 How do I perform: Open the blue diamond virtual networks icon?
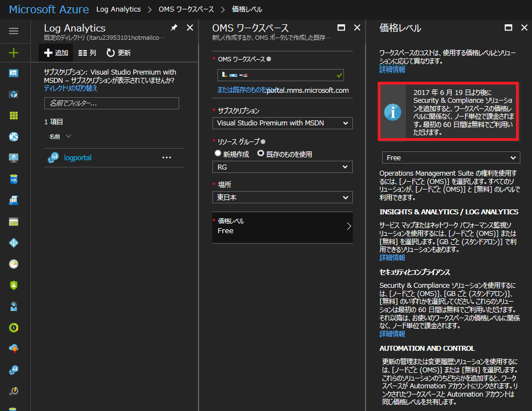[x=14, y=243]
